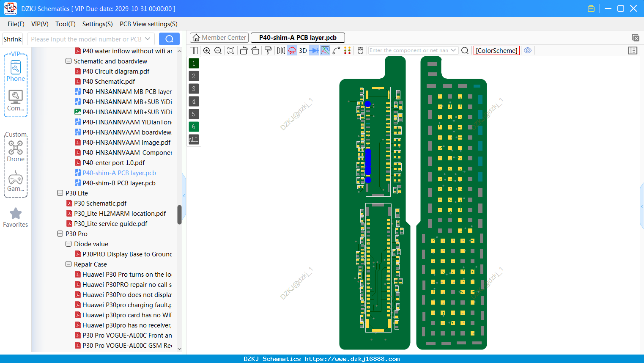Toggle the red dome highlight mode
644x363 pixels.
point(292,51)
